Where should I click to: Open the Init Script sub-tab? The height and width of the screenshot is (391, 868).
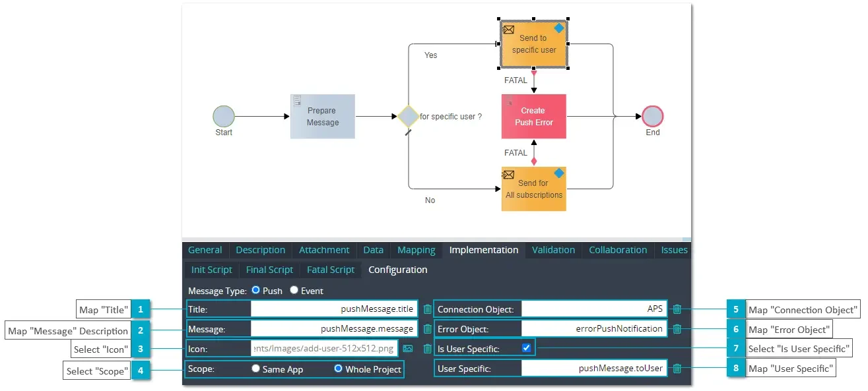(x=212, y=270)
